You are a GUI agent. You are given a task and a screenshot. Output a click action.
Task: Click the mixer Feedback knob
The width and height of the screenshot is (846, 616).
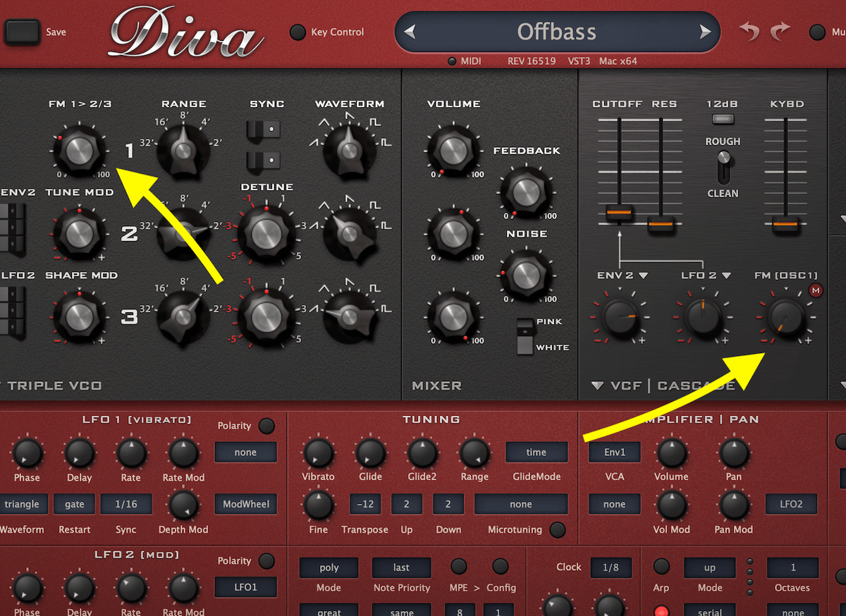click(525, 191)
